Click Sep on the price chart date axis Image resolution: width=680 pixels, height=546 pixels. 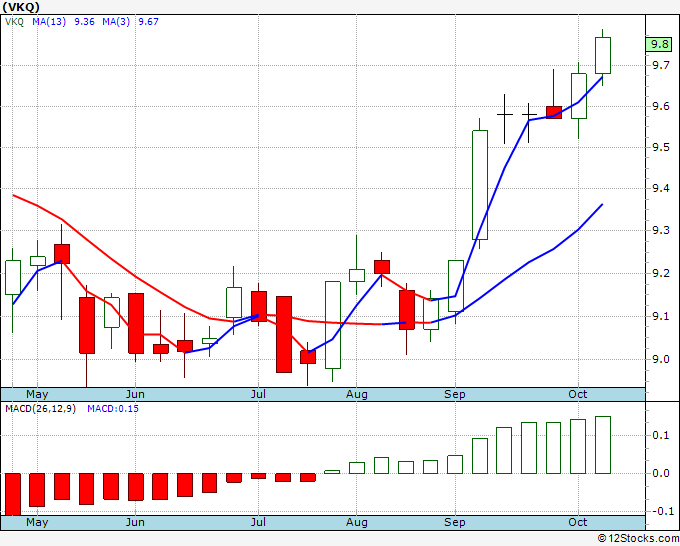tap(454, 395)
